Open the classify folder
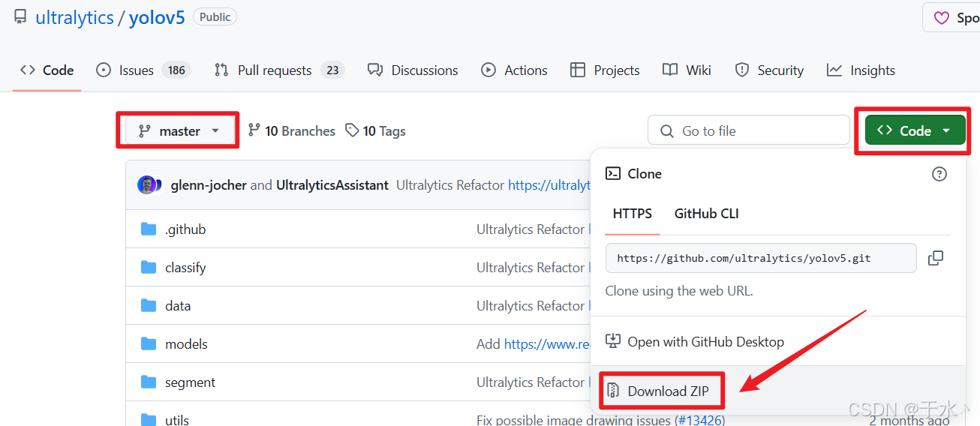Viewport: 980px width, 426px height. (185, 268)
